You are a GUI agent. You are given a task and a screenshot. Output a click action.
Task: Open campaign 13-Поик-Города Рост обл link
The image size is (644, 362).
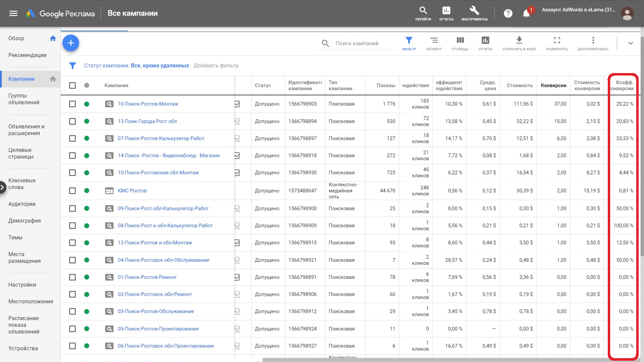click(147, 121)
